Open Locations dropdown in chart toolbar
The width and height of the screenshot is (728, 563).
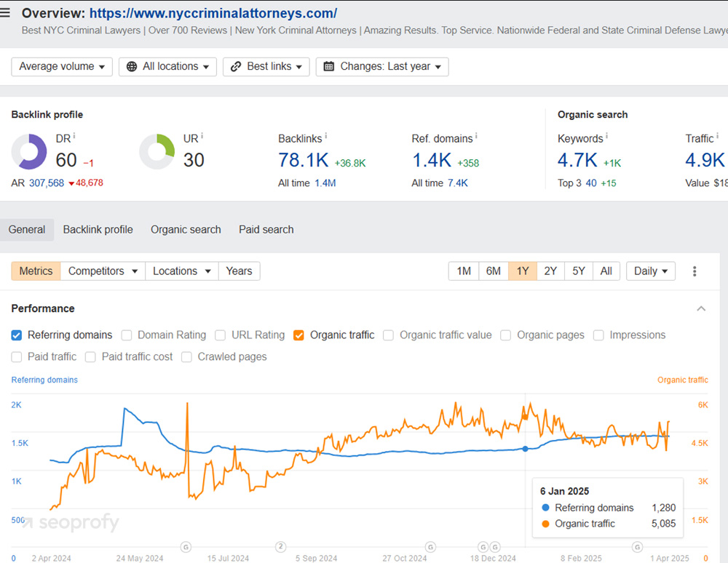pyautogui.click(x=181, y=271)
